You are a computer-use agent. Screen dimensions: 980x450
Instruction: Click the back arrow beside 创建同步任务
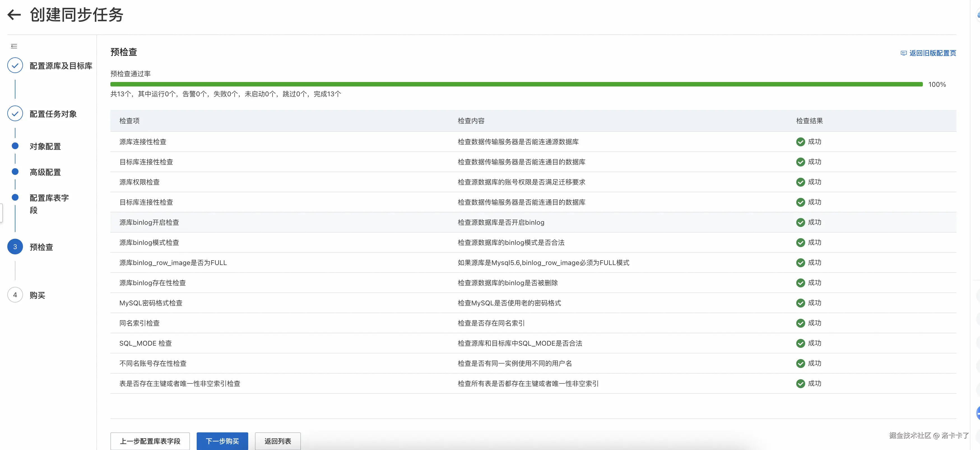click(14, 15)
